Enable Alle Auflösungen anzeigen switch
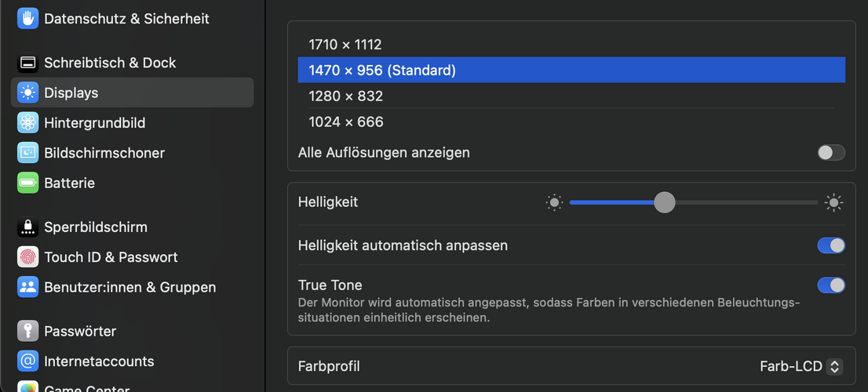The height and width of the screenshot is (392, 868). click(831, 153)
